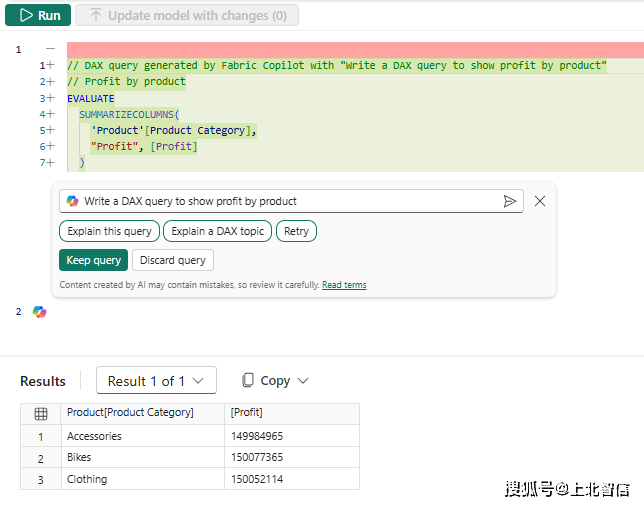Click the Results label
Viewport: 644px width, 506px height.
[43, 382]
